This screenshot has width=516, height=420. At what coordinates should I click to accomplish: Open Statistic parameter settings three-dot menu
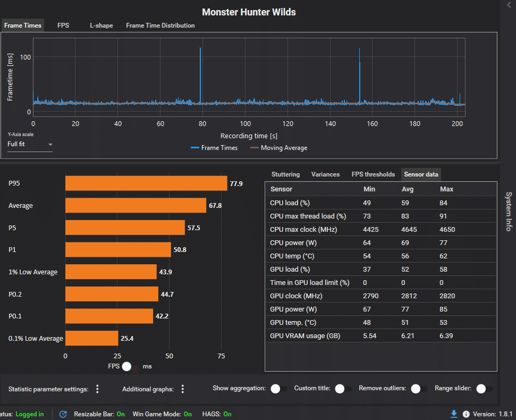[97, 389]
